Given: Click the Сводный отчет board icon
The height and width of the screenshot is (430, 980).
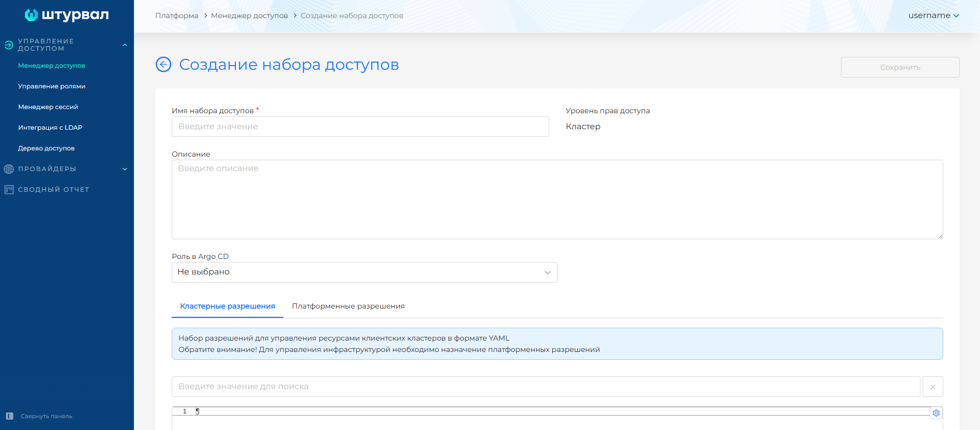Looking at the screenshot, I should 9,190.
